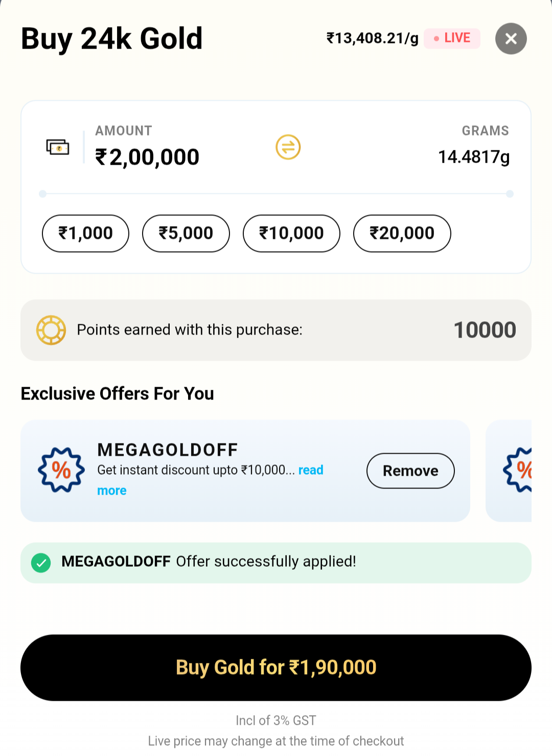Tap the cash banknote icon

pos(58,147)
